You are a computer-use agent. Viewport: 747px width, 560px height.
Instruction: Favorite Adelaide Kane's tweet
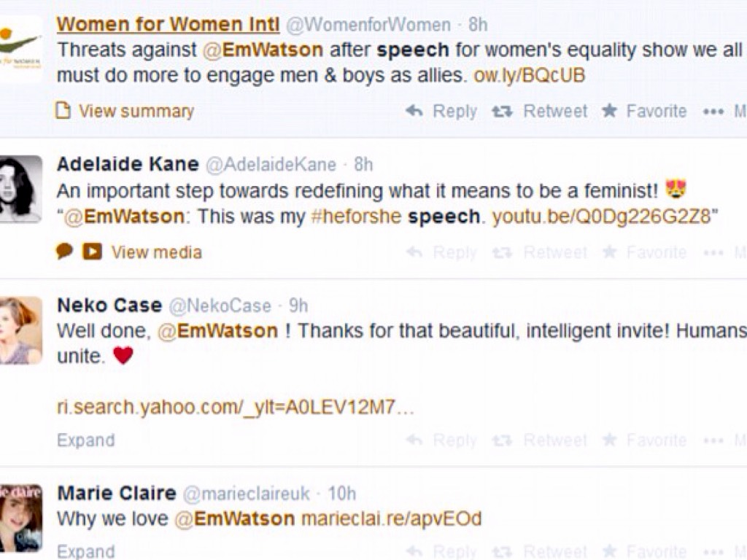click(645, 252)
